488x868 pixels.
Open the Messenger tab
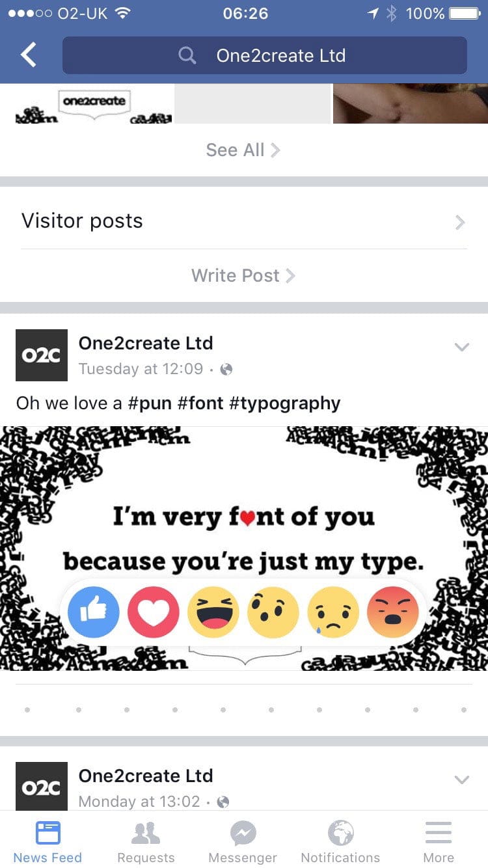(243, 841)
